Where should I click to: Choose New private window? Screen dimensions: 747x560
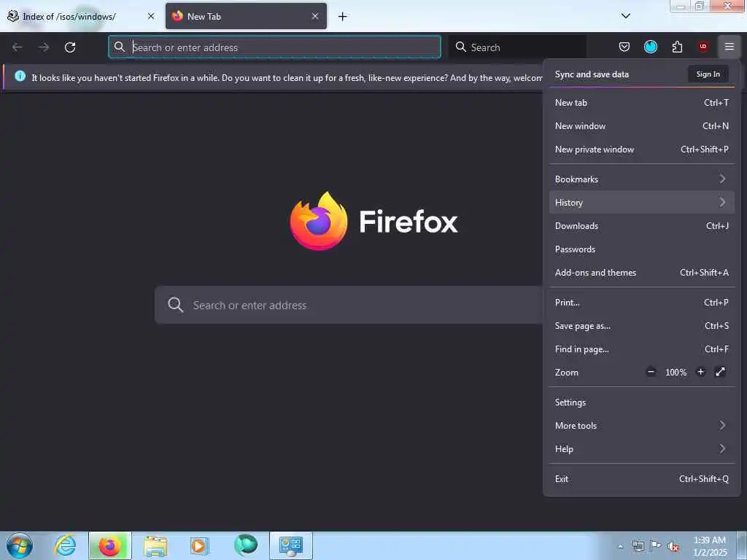click(641, 149)
